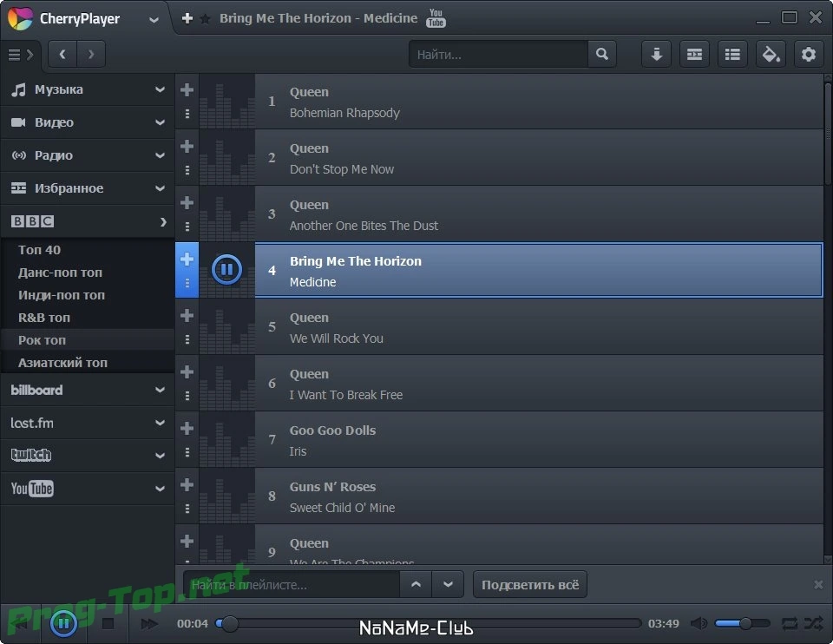The width and height of the screenshot is (833, 644).
Task: Open the CherryPlayer logo menu
Action: (20, 18)
